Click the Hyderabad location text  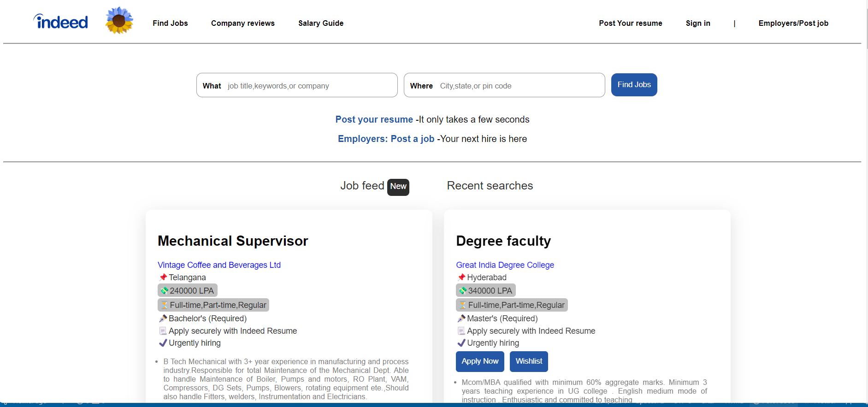coord(487,277)
